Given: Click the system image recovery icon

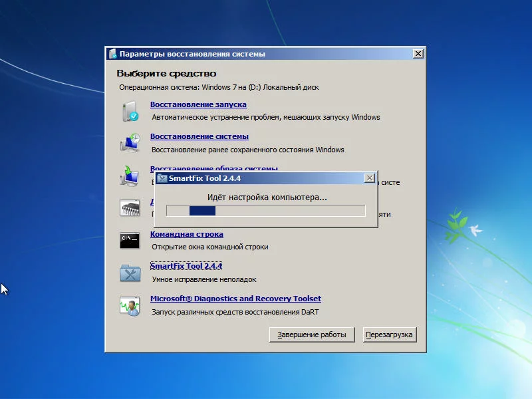Looking at the screenshot, I should (130, 176).
